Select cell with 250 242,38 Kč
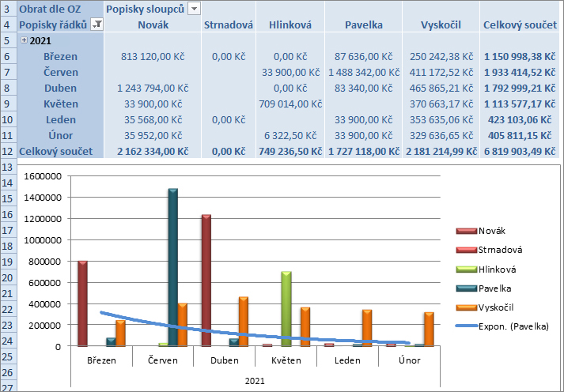The image size is (564, 392). 441,56
